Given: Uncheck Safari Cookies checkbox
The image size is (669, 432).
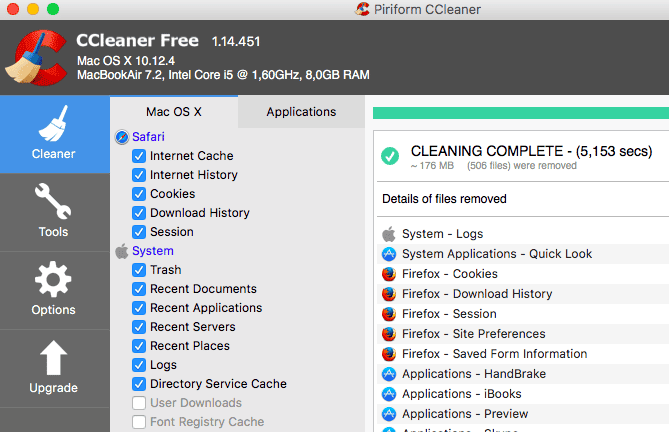Looking at the screenshot, I should tap(139, 194).
